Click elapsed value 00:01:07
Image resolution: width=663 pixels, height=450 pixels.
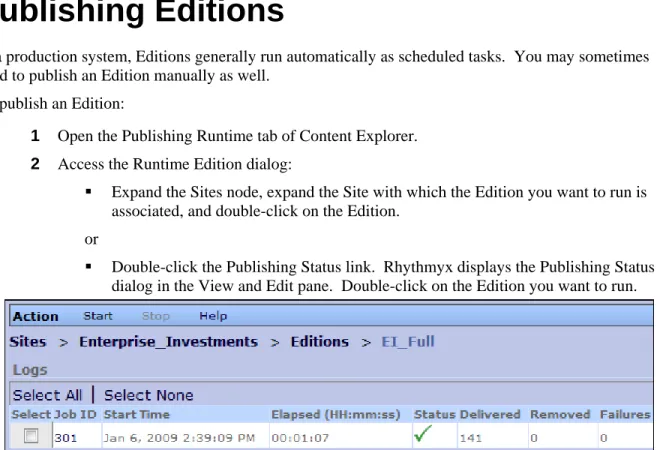tap(300, 438)
